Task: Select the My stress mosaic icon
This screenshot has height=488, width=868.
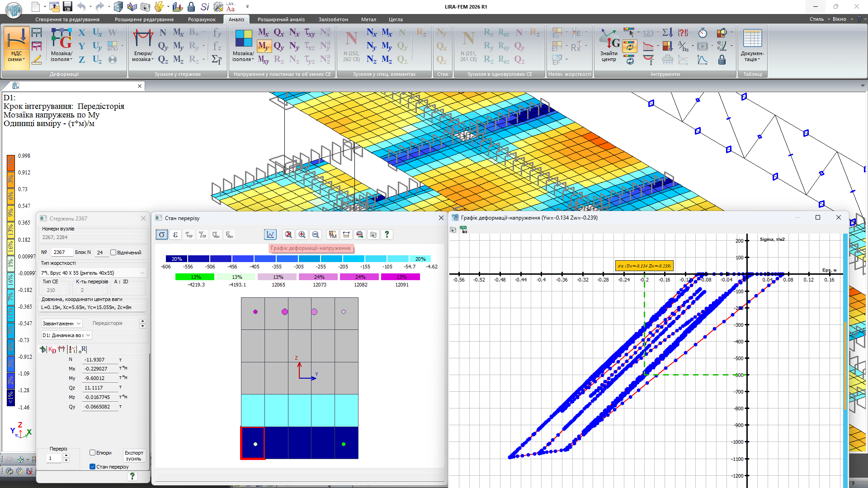Action: tap(264, 46)
